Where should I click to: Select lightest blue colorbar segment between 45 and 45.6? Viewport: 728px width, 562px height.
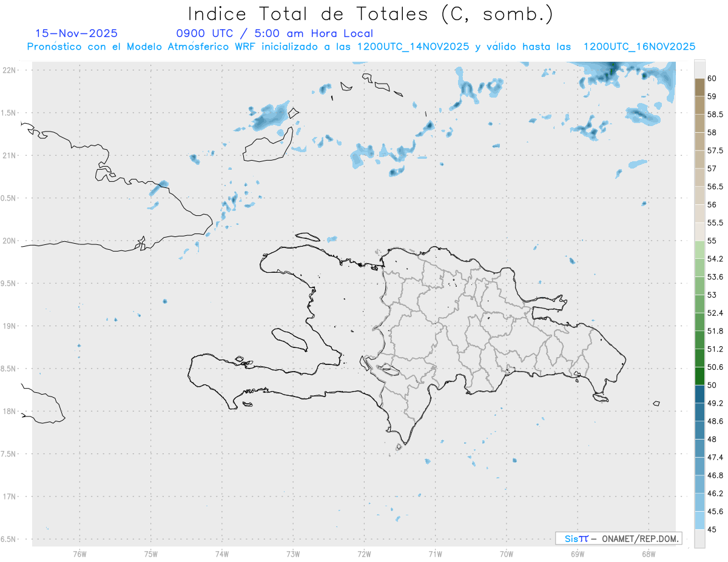click(x=699, y=521)
